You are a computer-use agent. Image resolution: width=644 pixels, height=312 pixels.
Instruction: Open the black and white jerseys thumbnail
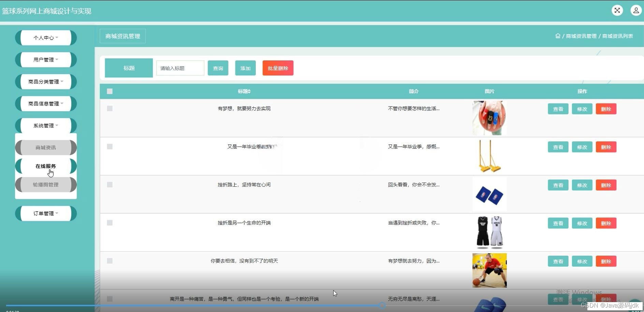pos(489,232)
